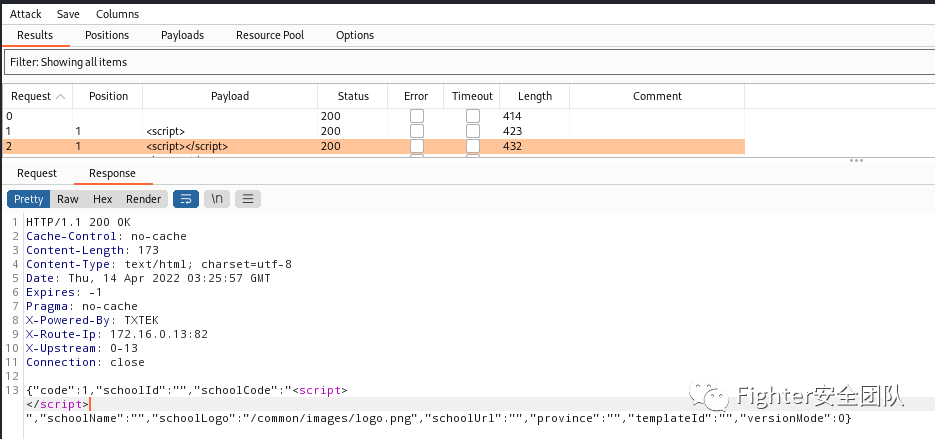Screen dimensions: 935x439
Task: Sort results by the Length column header
Action: (x=534, y=96)
